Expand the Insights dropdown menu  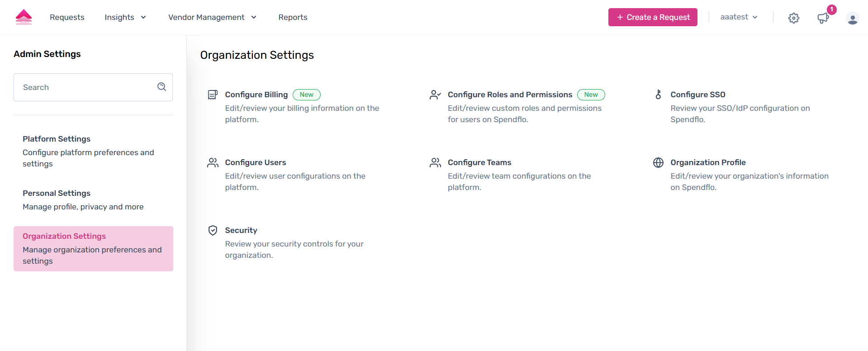tap(125, 17)
